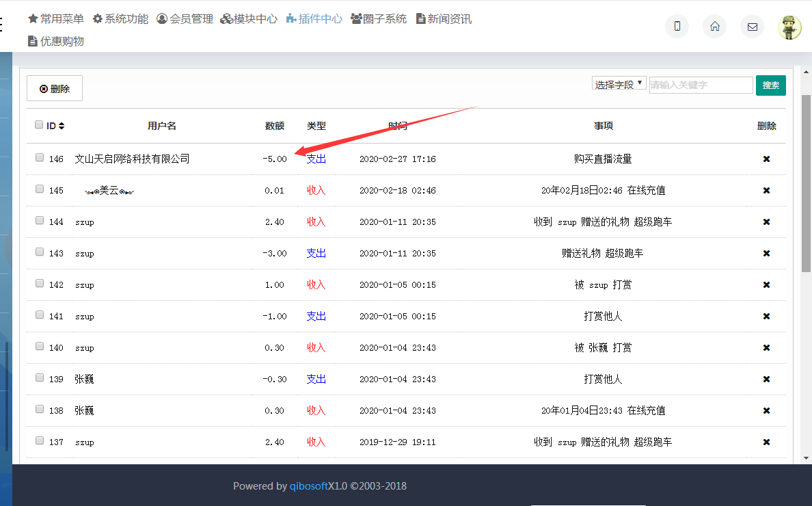The height and width of the screenshot is (506, 812).
Task: Click the green 搜索 button
Action: coord(770,85)
